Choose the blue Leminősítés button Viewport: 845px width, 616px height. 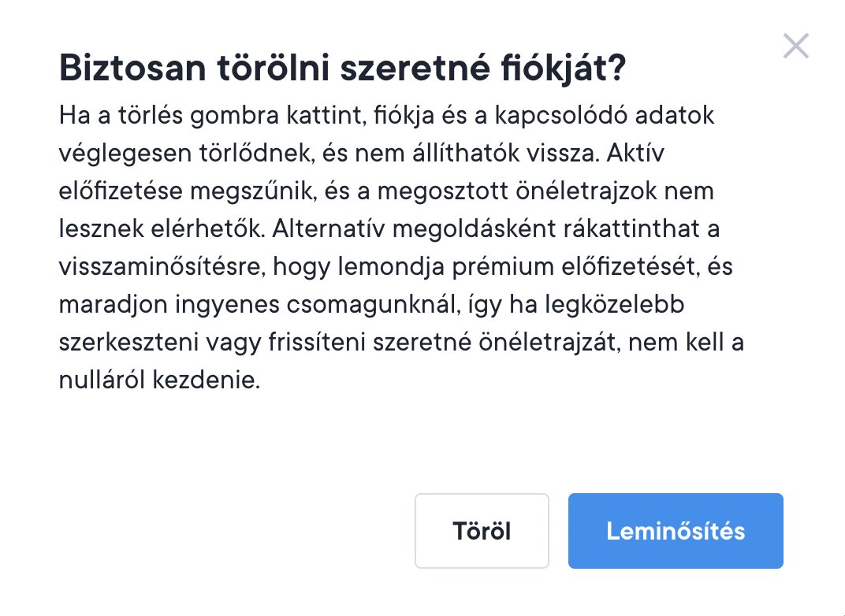pyautogui.click(x=676, y=531)
